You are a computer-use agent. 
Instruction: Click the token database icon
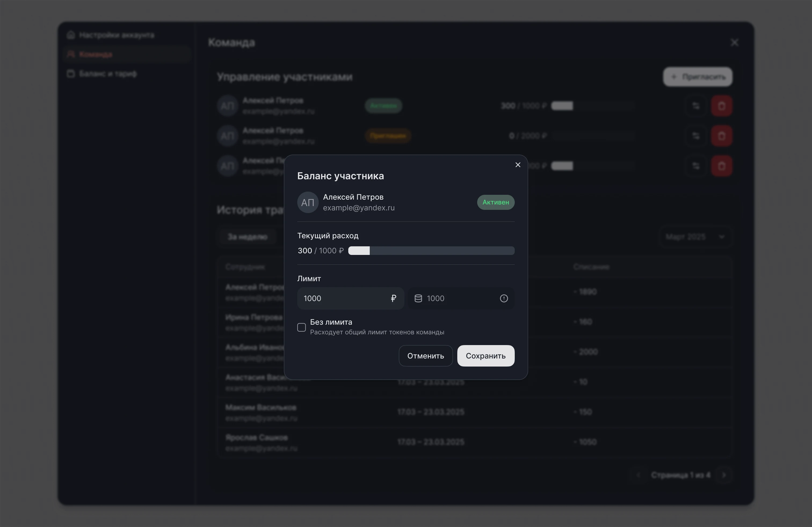point(418,299)
